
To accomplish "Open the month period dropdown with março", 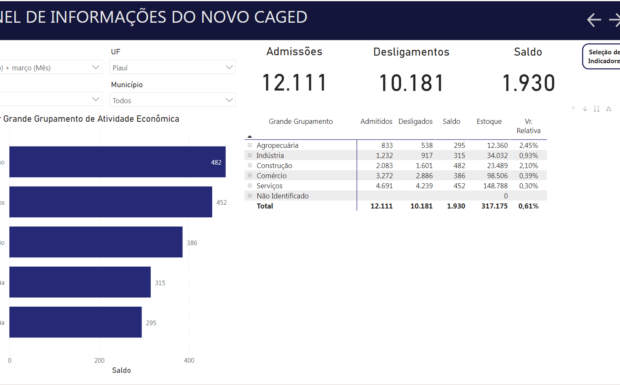I will [x=51, y=68].
